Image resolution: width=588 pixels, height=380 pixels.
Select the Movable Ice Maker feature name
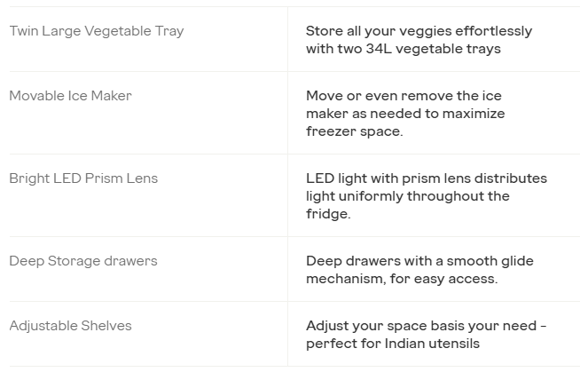click(70, 96)
